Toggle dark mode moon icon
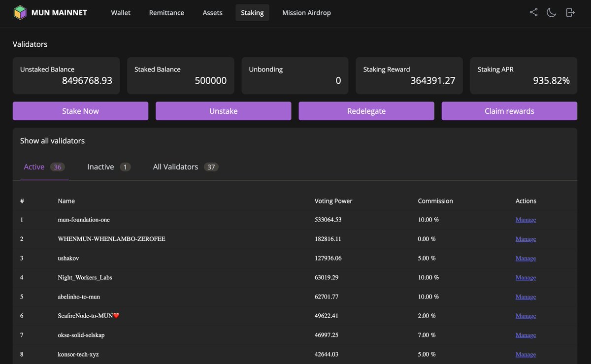 pos(552,12)
